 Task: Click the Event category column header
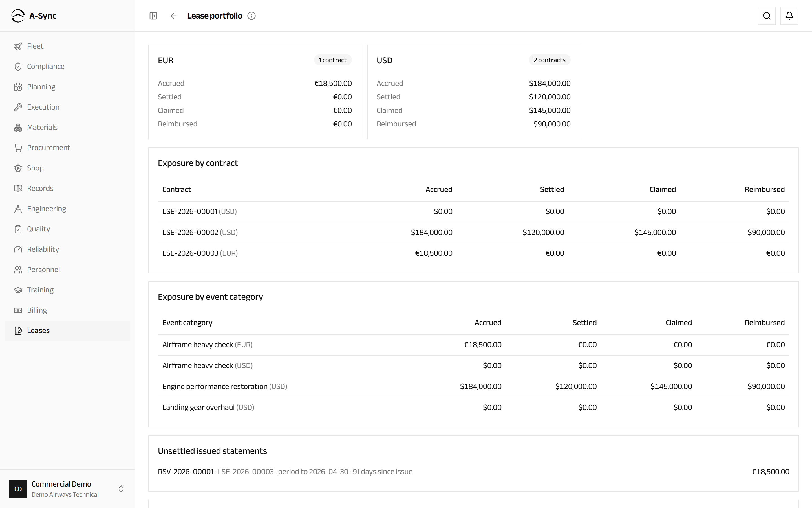pos(187,323)
